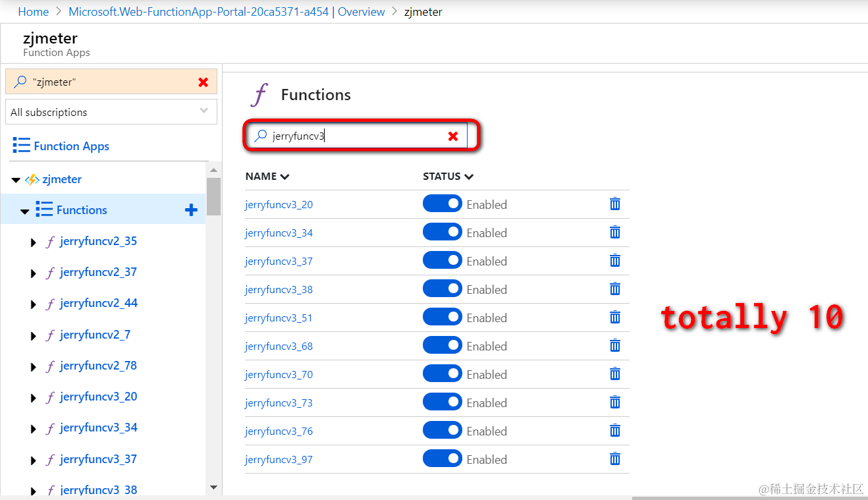
Task: Select jerryfuncv2_7 in the sidebar tree
Action: pos(95,335)
